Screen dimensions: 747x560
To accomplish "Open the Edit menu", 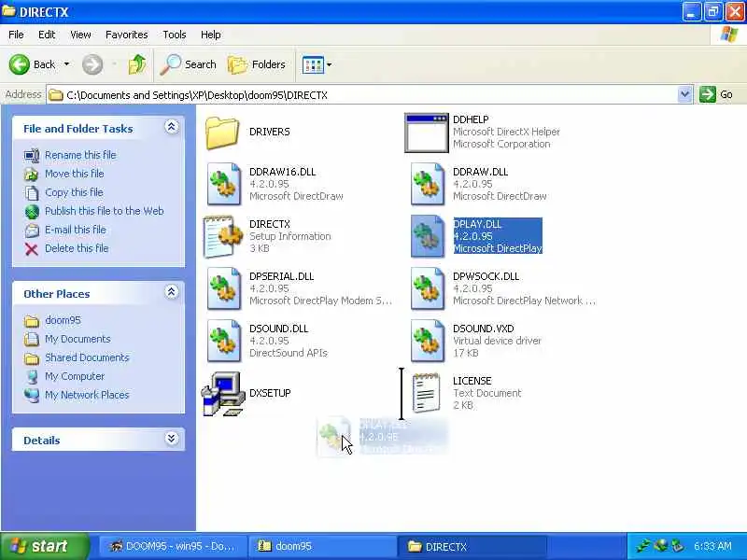I will coord(47,35).
